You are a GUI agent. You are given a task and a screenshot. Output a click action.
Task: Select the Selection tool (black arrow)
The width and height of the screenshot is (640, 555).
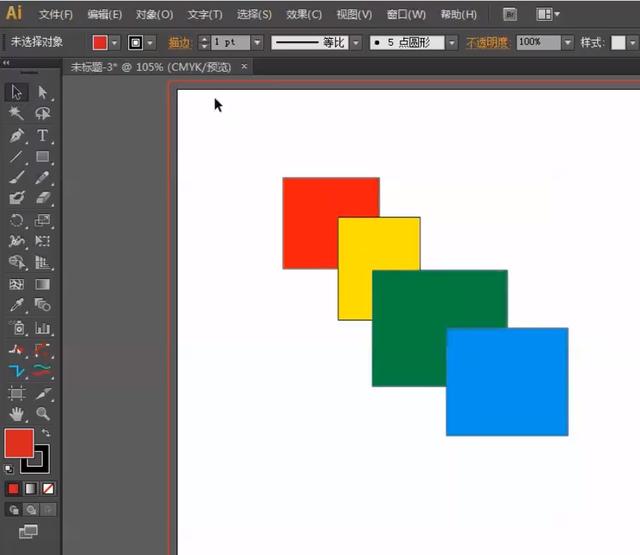pyautogui.click(x=16, y=92)
